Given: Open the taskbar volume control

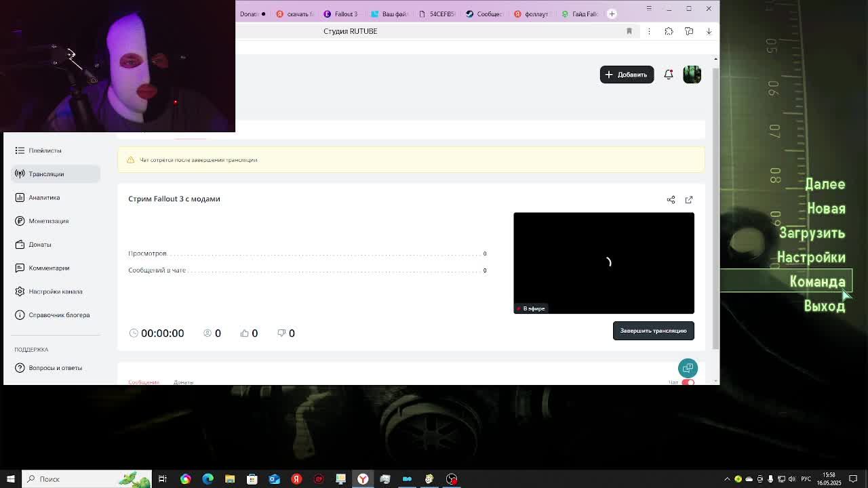Looking at the screenshot, I should click(792, 479).
